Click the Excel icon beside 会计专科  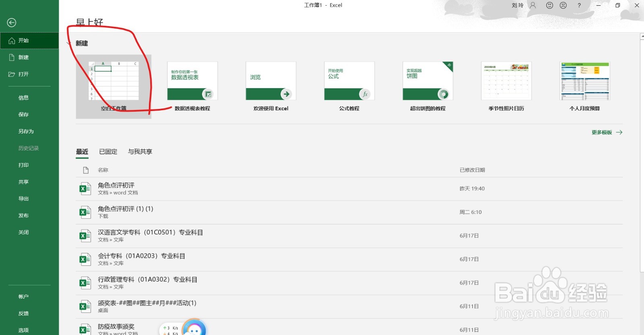(x=85, y=259)
